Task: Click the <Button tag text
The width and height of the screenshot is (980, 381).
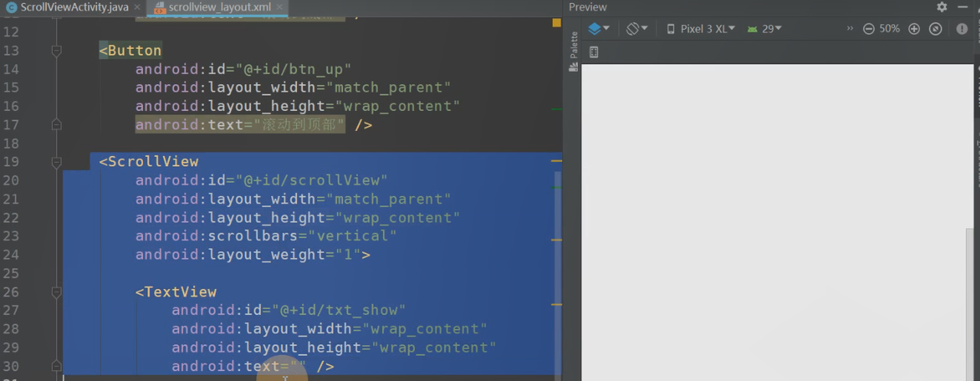Action: 130,50
